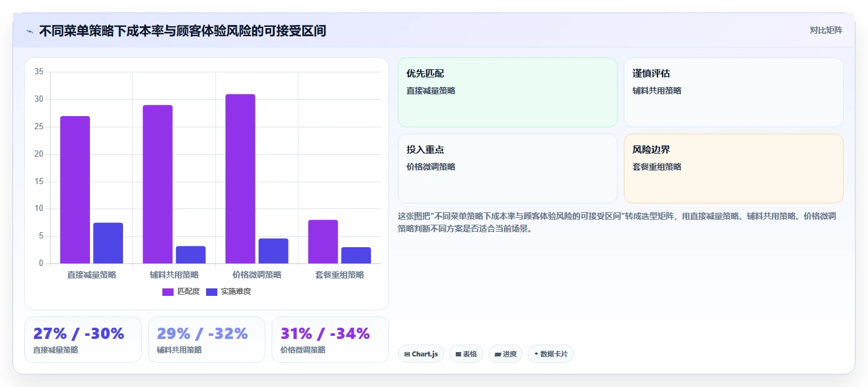Click the 匹配度 bar for 辅料共用策略

[x=157, y=184]
